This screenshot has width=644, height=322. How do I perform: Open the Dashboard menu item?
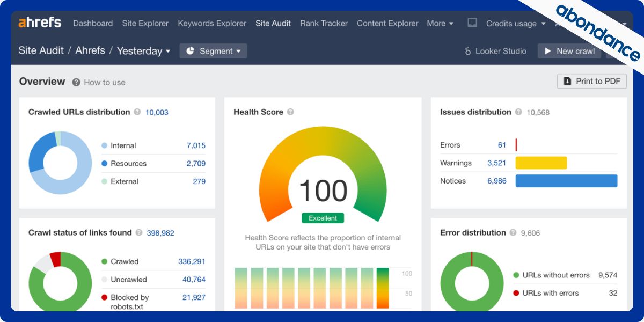click(93, 23)
